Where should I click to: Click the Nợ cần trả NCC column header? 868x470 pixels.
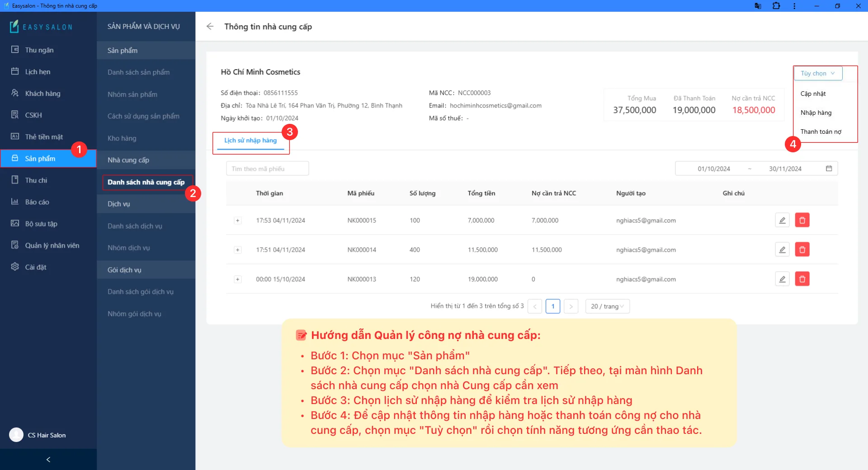554,193
